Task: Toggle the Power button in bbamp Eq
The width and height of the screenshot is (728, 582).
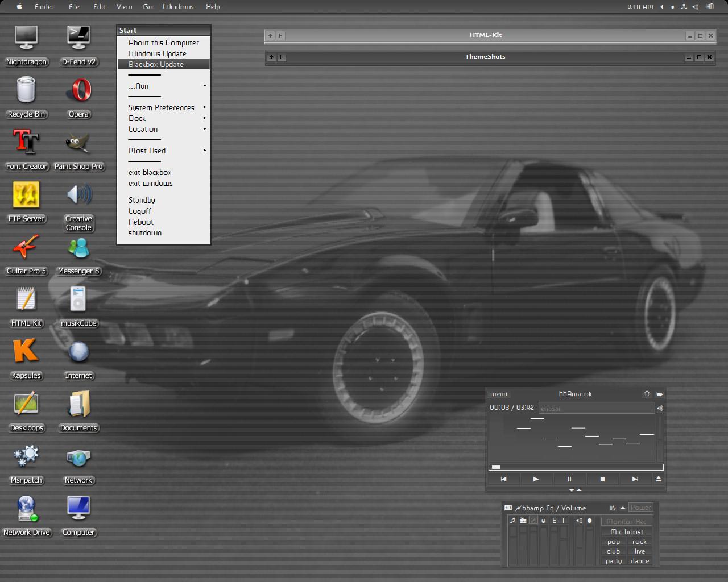Action: pos(640,508)
